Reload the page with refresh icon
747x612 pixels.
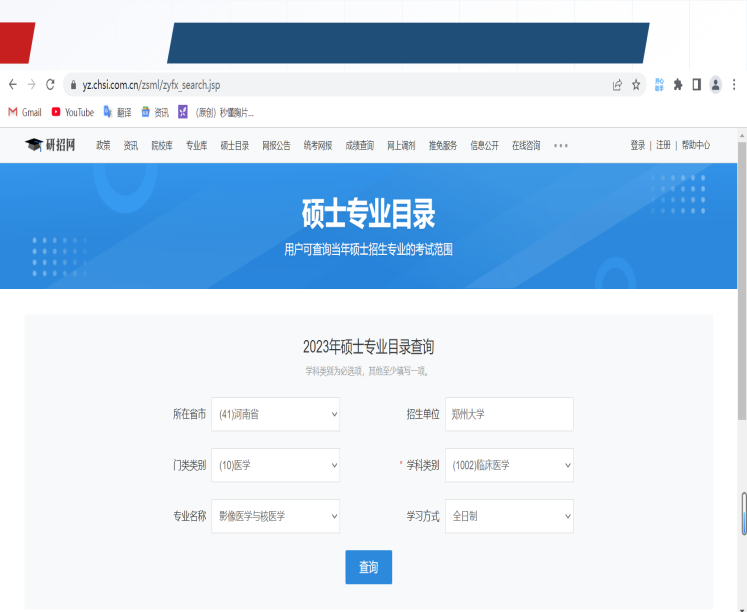pos(50,85)
